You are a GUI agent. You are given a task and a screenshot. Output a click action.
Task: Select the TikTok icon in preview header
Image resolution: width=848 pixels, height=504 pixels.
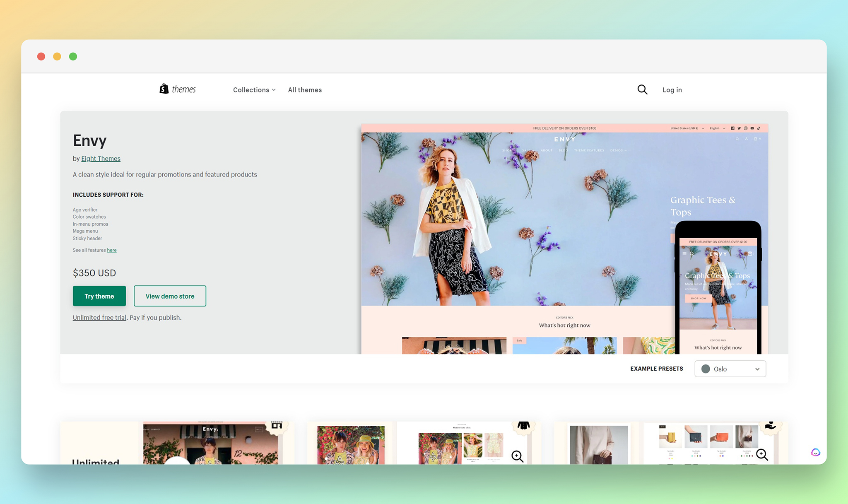(x=759, y=128)
